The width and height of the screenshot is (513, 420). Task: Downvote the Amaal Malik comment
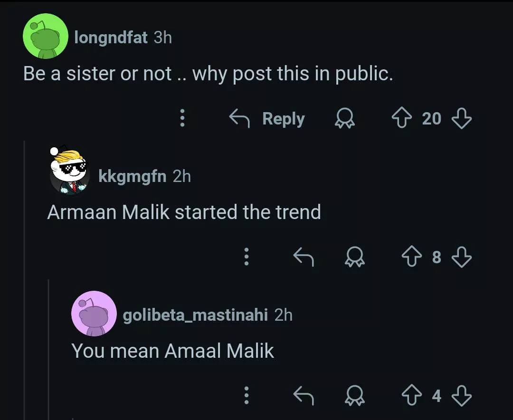(x=461, y=395)
